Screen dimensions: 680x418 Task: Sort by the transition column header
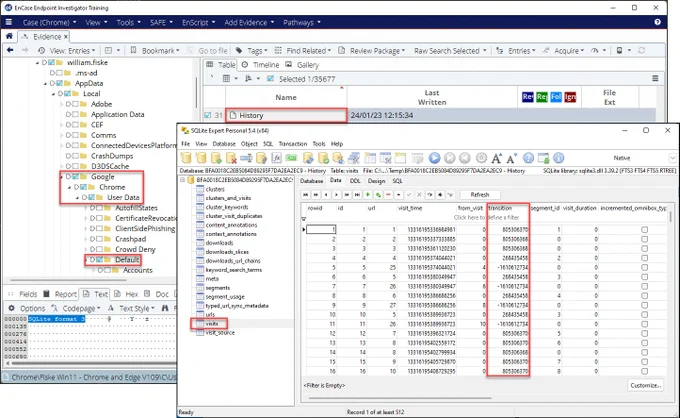click(507, 208)
